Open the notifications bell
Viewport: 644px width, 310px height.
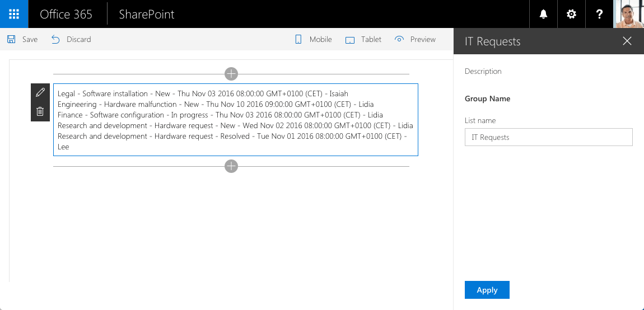click(x=543, y=14)
